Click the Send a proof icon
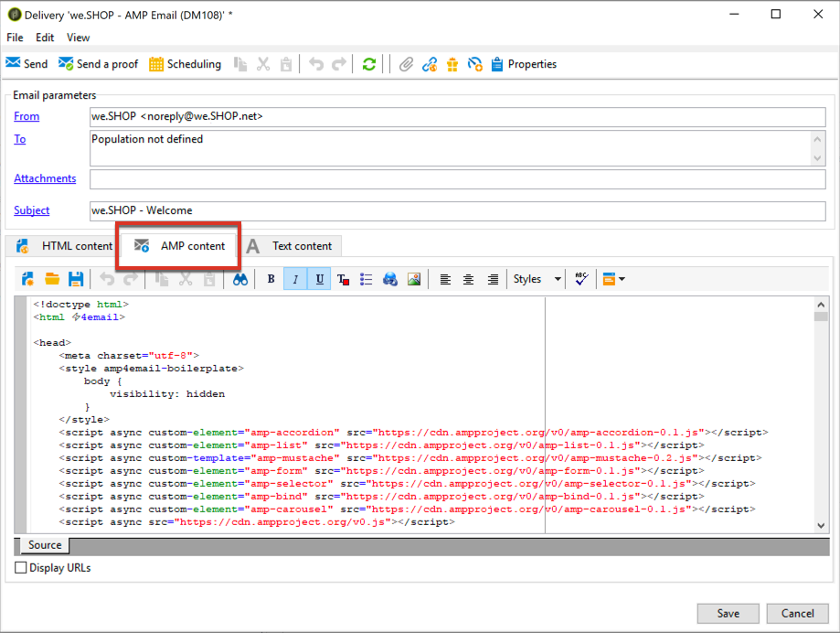The height and width of the screenshot is (633, 840). coord(66,63)
